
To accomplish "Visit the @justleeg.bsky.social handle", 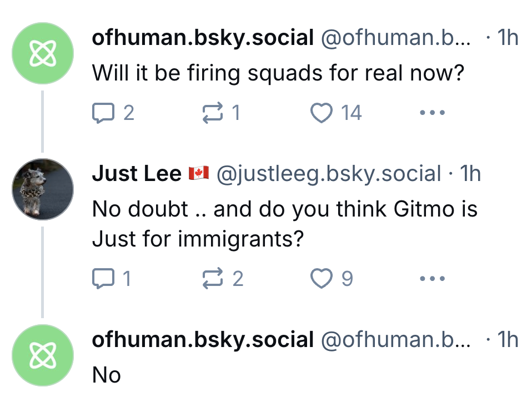I will pyautogui.click(x=328, y=174).
